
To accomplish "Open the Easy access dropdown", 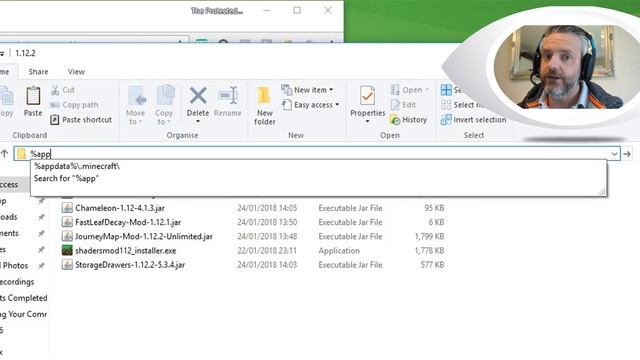I will (x=311, y=105).
